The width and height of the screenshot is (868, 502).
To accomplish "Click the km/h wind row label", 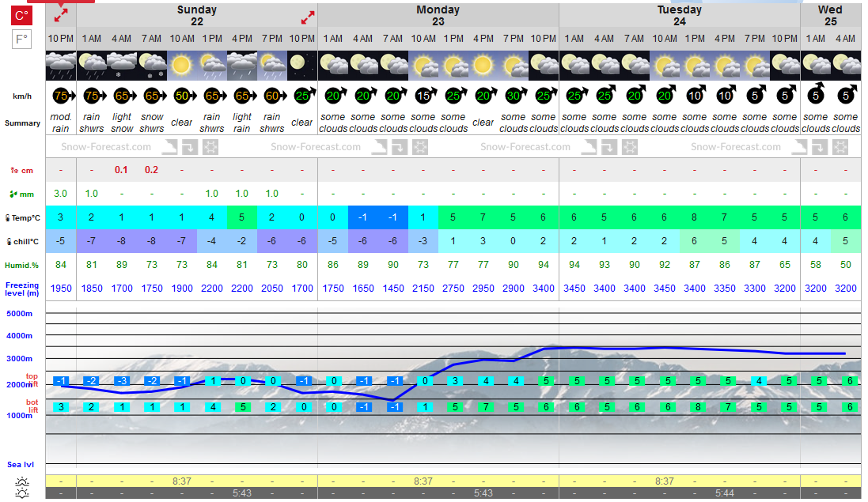I will (22, 96).
